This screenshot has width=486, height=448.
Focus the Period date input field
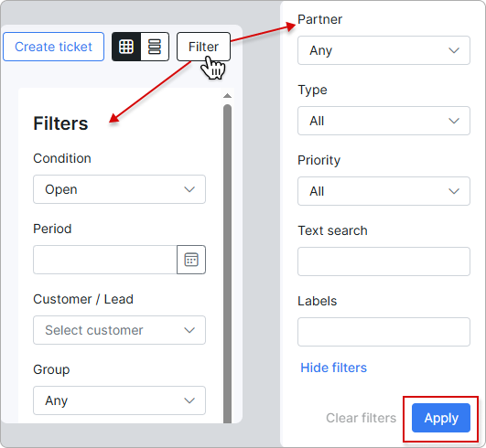[x=105, y=260]
